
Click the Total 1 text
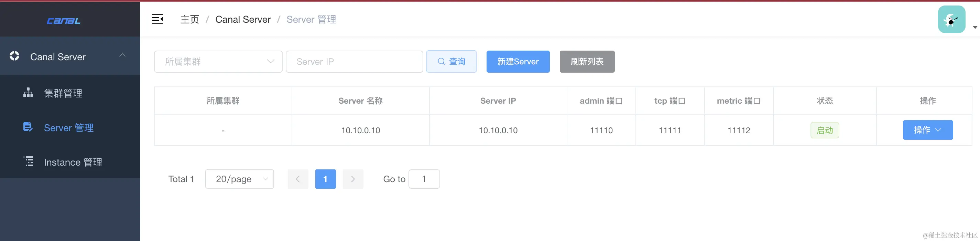[181, 179]
